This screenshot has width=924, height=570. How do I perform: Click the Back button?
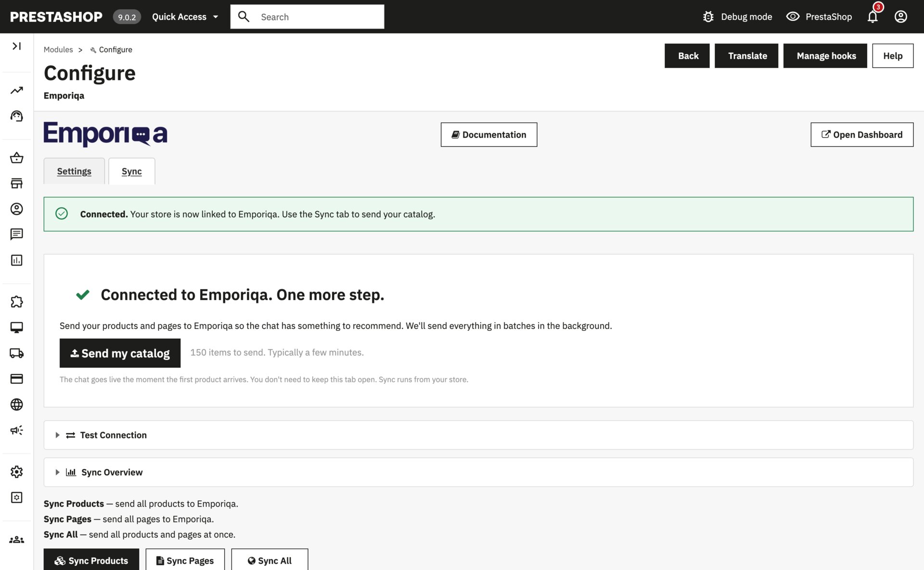click(687, 56)
